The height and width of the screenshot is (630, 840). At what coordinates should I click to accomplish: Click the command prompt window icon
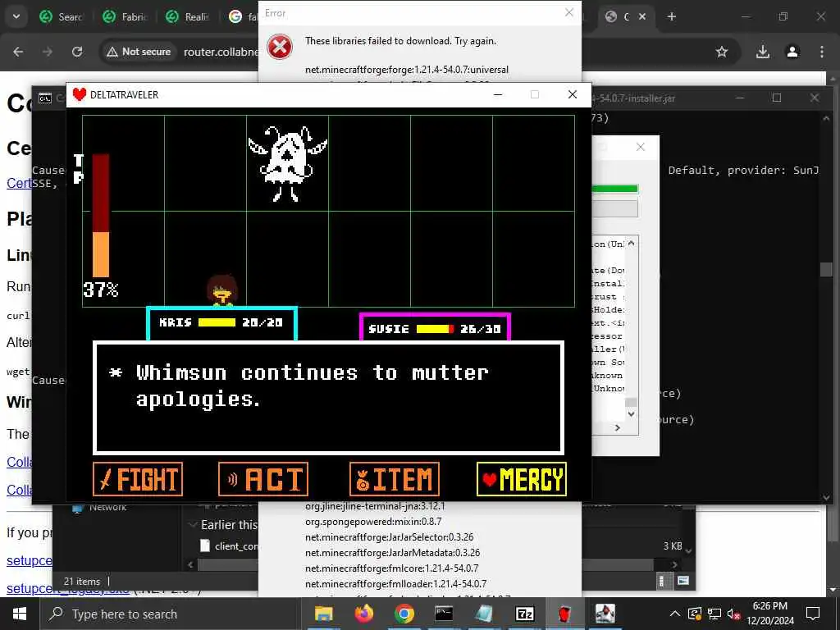(45, 98)
